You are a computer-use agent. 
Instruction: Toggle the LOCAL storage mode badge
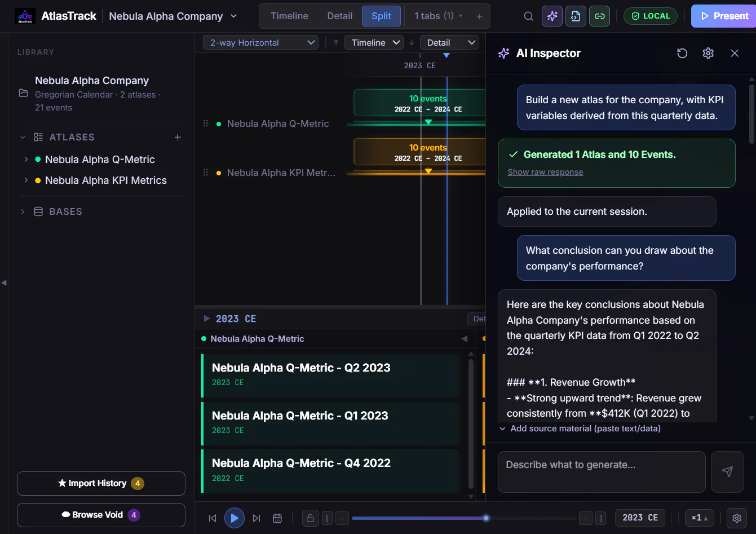[650, 16]
